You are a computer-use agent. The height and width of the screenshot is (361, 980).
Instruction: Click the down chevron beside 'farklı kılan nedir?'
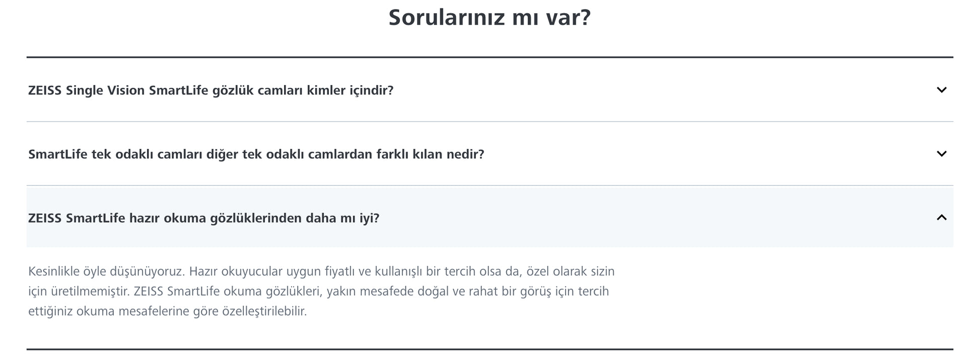coord(941,154)
